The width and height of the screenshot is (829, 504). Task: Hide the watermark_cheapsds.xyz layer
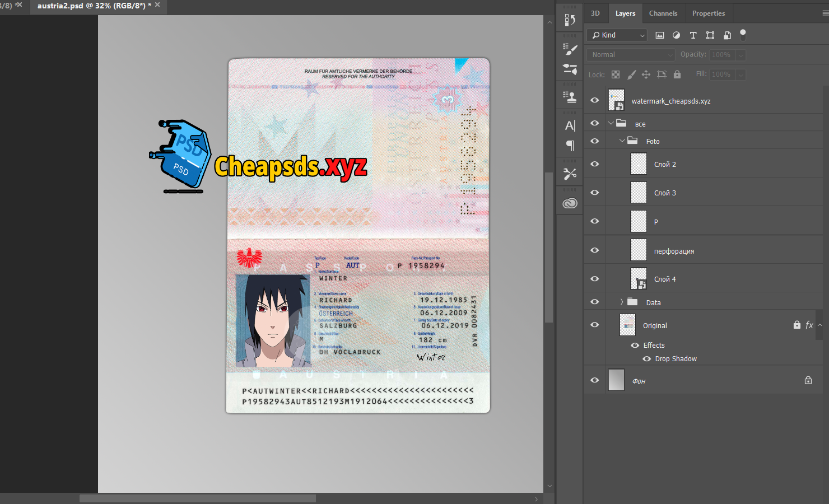(595, 100)
